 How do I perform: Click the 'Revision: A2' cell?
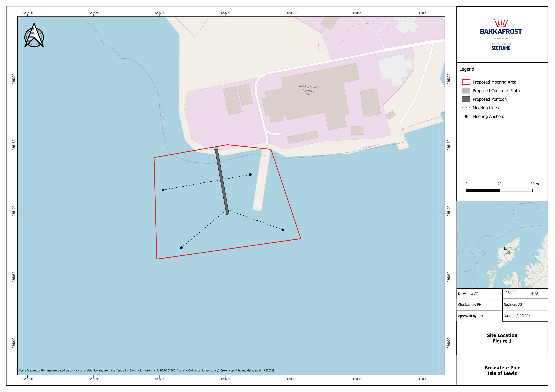525,305
